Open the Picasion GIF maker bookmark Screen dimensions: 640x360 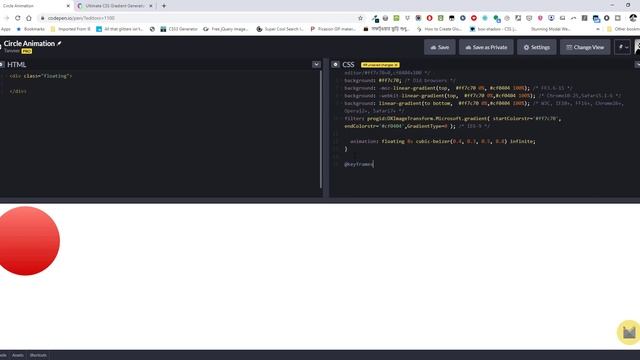coord(333,29)
